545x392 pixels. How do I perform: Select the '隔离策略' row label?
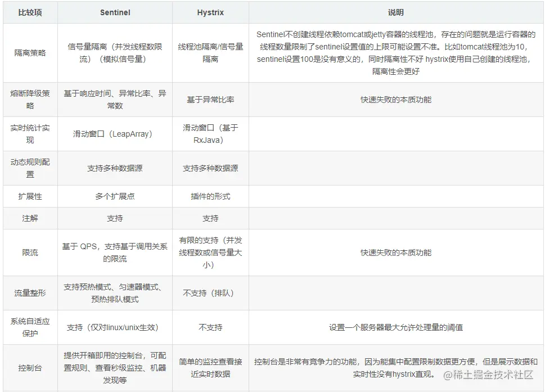30,53
